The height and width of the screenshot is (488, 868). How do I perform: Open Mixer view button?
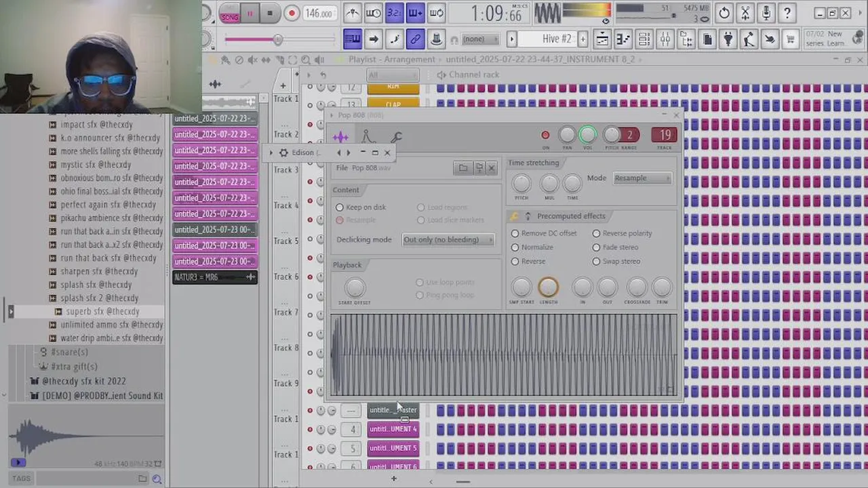665,39
